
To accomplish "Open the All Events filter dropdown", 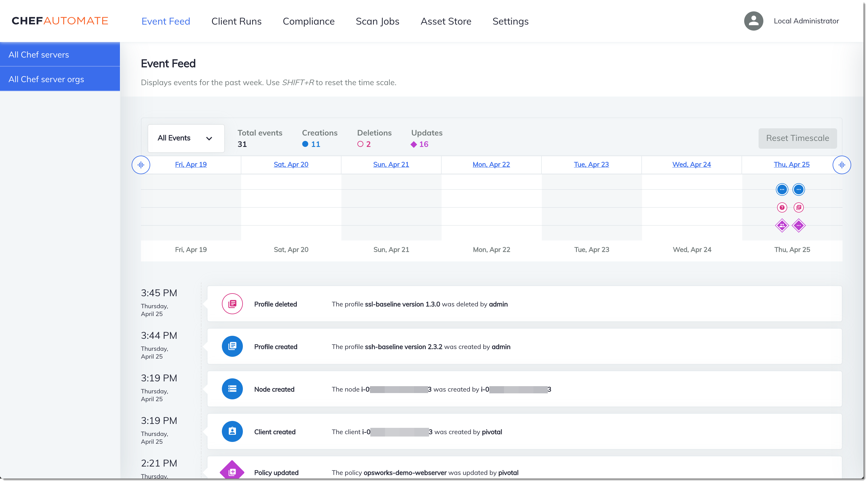I will pos(186,138).
